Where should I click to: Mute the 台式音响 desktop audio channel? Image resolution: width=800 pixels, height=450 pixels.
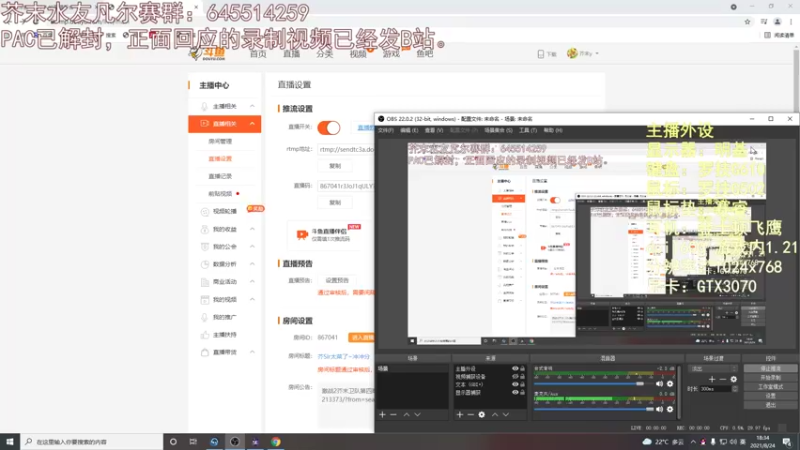point(659,384)
